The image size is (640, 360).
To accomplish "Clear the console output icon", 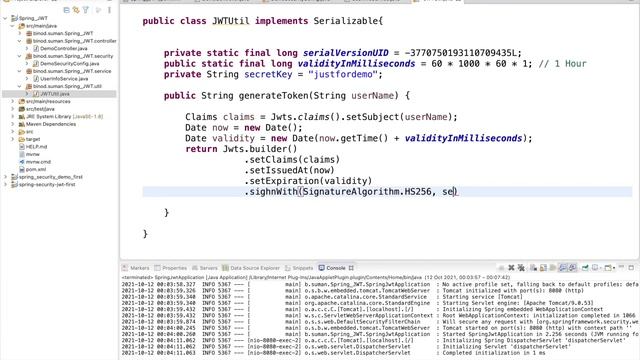I will [x=533, y=268].
